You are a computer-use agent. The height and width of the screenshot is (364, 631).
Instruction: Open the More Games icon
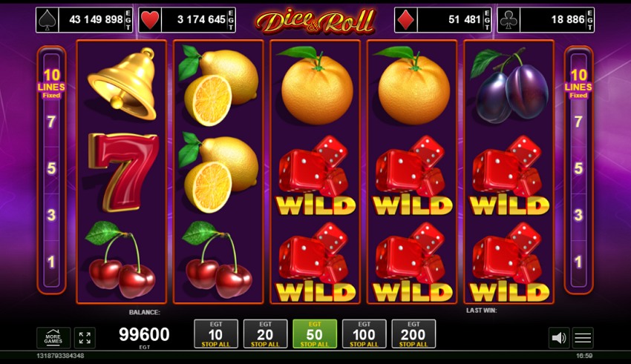tap(53, 337)
